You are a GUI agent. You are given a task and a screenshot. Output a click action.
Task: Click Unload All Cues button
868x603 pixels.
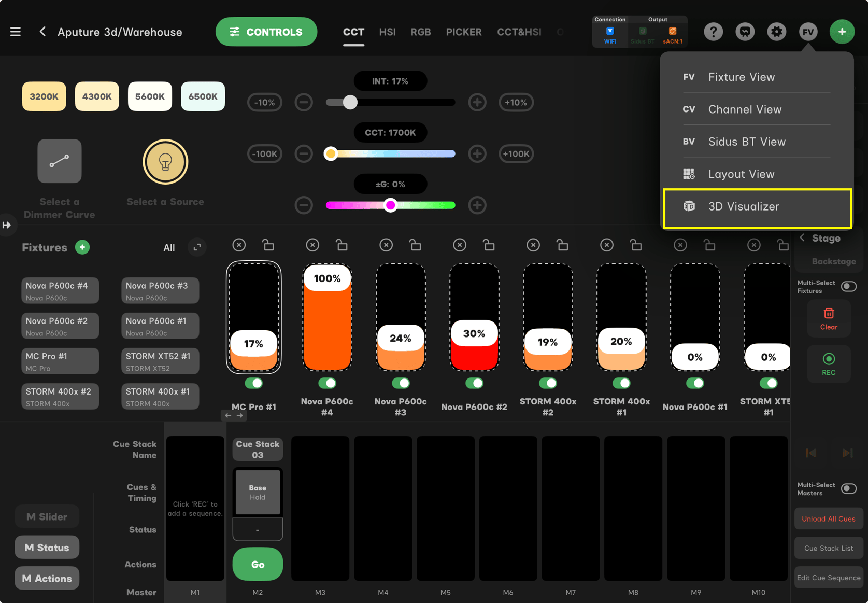[x=828, y=519]
